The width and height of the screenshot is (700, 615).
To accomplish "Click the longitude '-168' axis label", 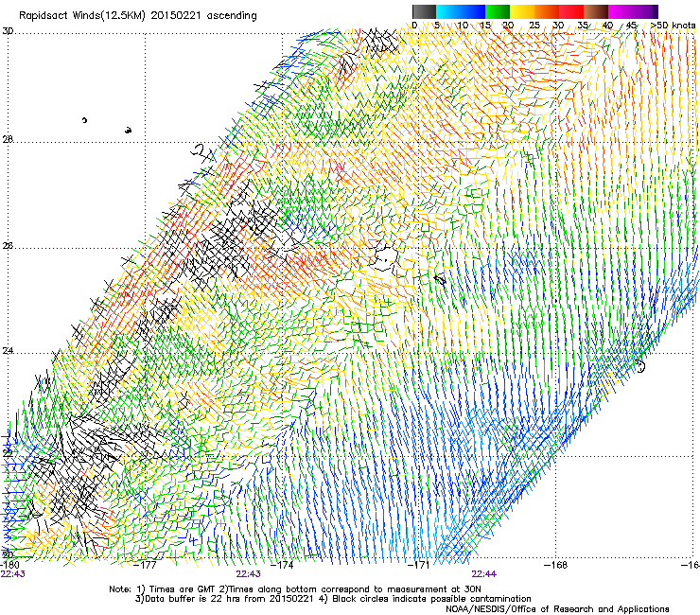I will click(x=556, y=565).
